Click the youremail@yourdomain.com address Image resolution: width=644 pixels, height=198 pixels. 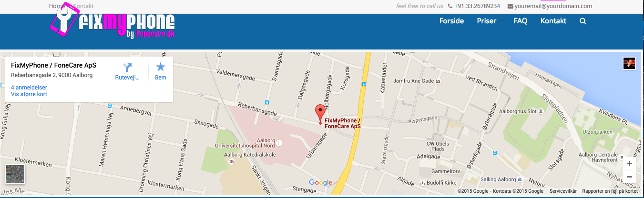click(x=550, y=6)
